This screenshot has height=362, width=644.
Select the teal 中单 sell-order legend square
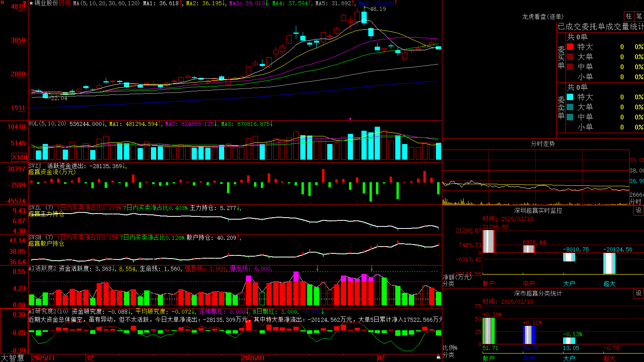click(570, 117)
